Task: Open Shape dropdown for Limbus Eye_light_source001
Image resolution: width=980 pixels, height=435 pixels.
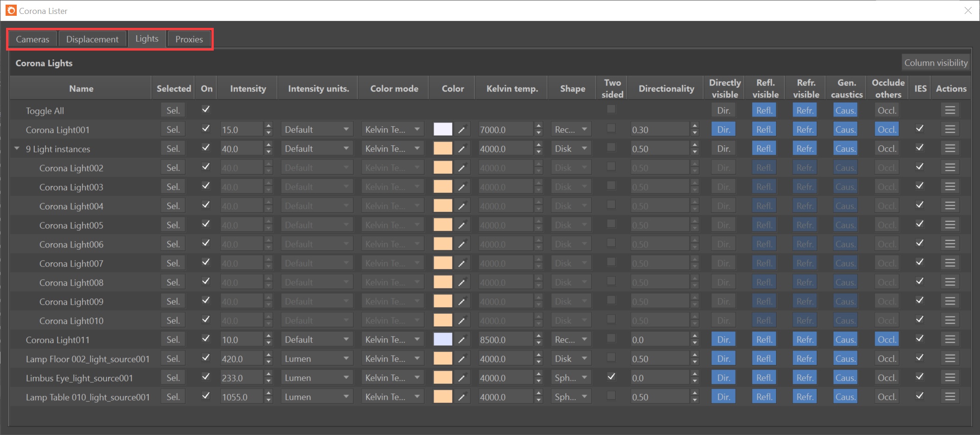Action: (571, 378)
